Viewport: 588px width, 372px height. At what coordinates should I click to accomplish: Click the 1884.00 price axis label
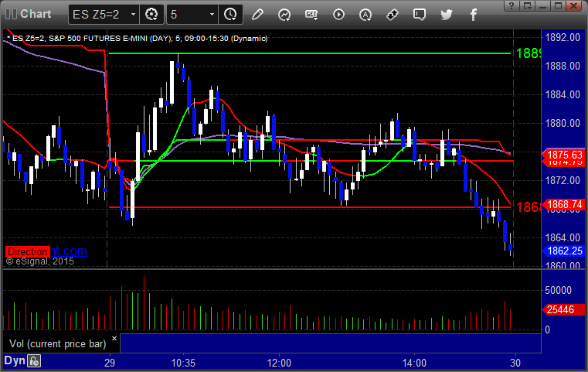(x=563, y=94)
